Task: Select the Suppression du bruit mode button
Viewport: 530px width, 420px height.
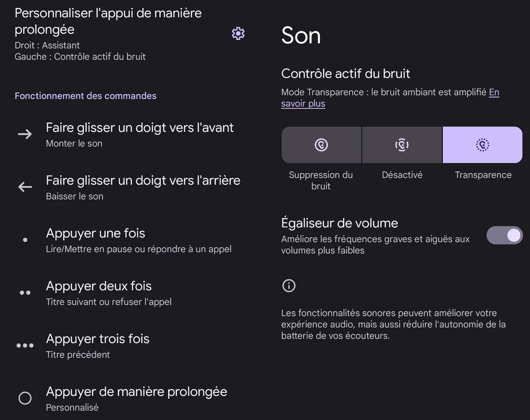Action: point(321,145)
